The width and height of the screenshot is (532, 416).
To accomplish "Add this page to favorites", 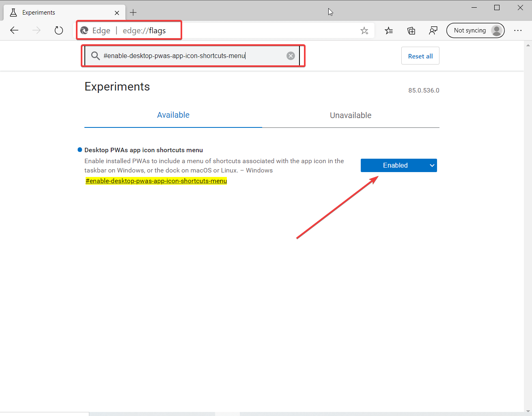I will pos(364,30).
